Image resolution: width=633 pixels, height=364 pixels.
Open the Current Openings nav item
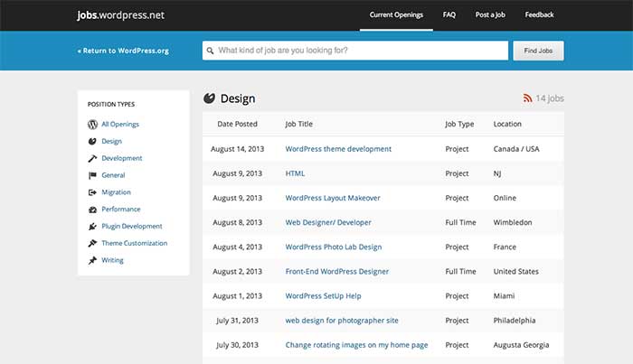pos(396,15)
